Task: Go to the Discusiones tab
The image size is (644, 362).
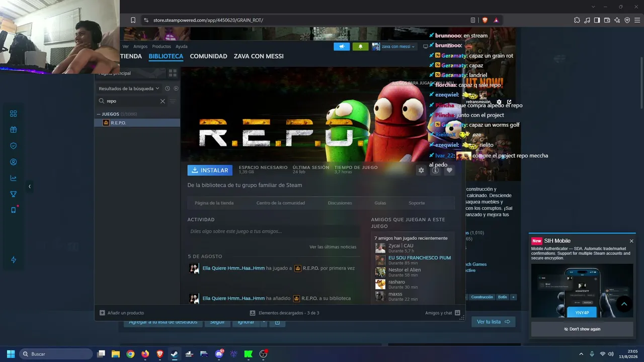Action: tap(340, 203)
